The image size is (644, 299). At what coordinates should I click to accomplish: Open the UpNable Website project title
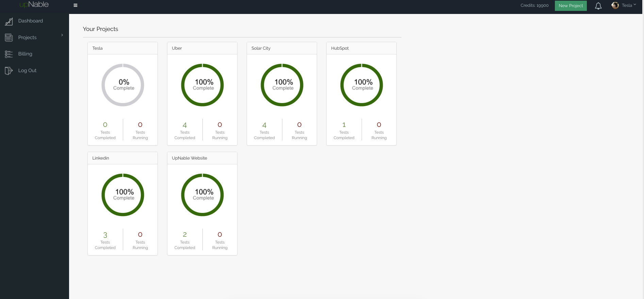[x=189, y=158]
